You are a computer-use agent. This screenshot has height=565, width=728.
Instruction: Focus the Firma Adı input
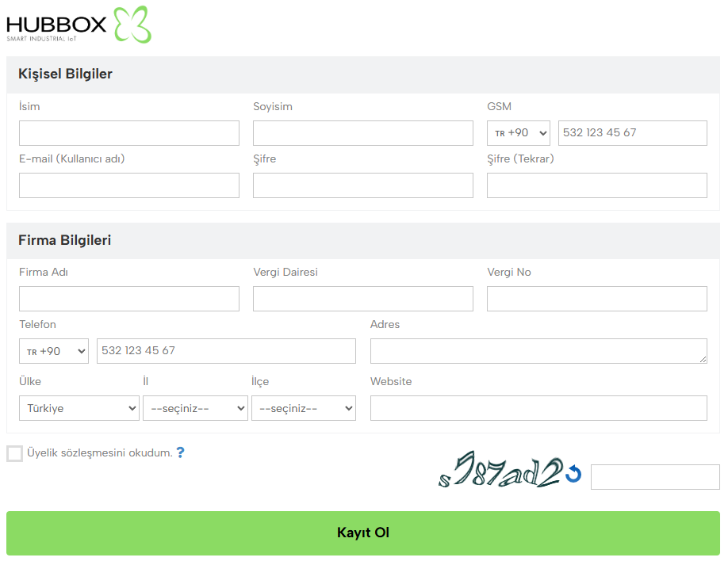tap(129, 299)
